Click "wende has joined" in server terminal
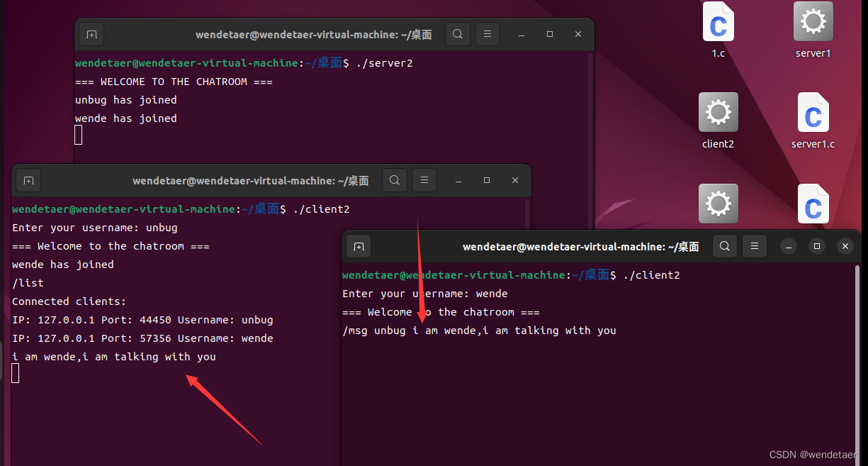868x466 pixels. 126,118
